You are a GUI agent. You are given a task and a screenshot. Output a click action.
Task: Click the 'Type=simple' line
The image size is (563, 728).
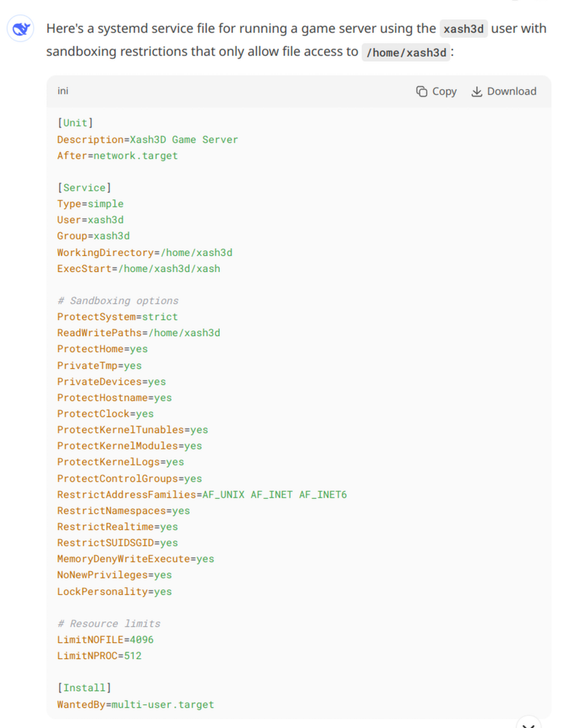coord(91,204)
